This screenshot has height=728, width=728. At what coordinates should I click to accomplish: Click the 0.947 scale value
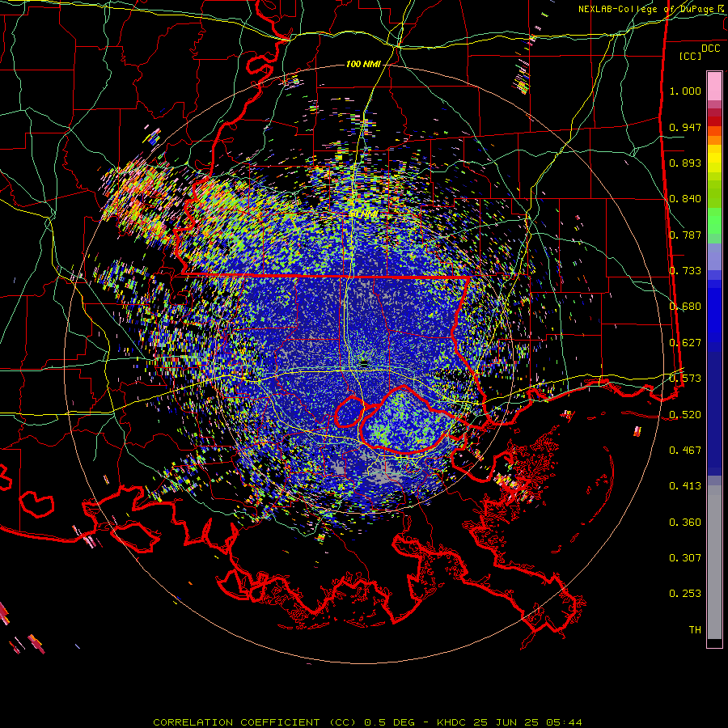[x=685, y=127]
